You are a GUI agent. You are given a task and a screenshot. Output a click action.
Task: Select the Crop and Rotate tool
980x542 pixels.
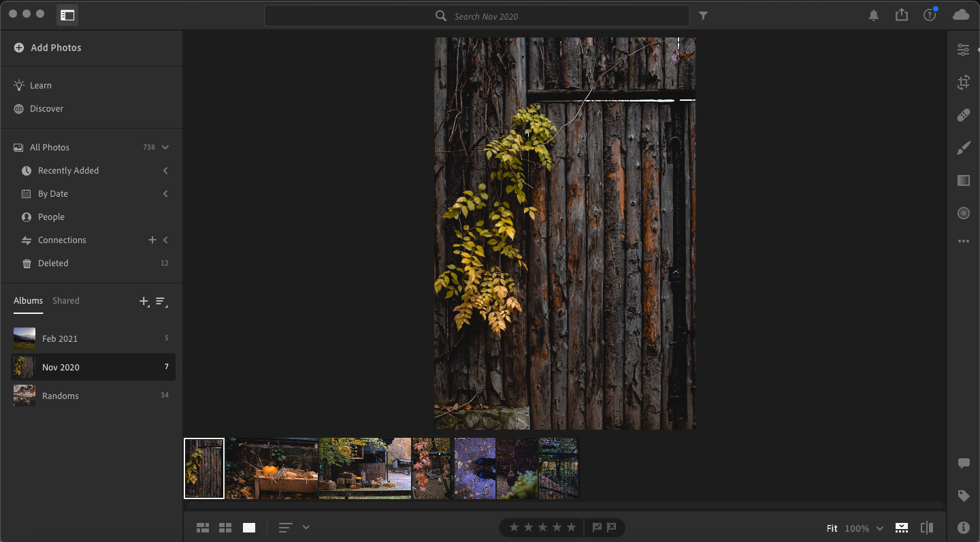pyautogui.click(x=963, y=83)
